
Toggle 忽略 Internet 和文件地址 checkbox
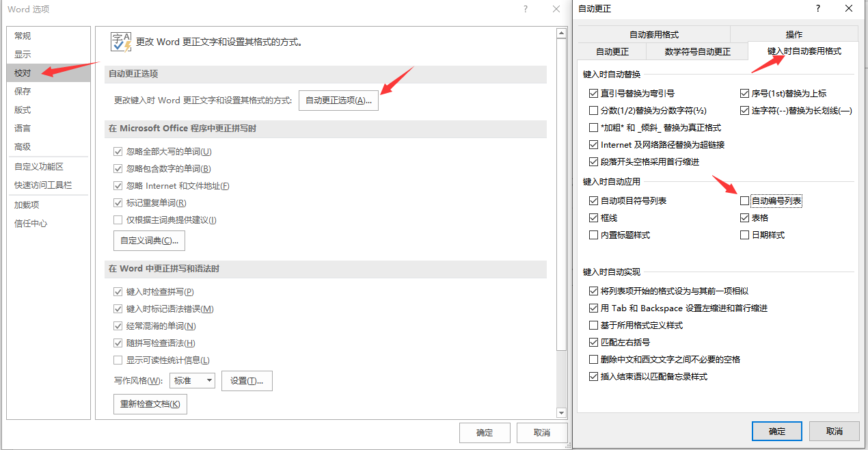[118, 185]
